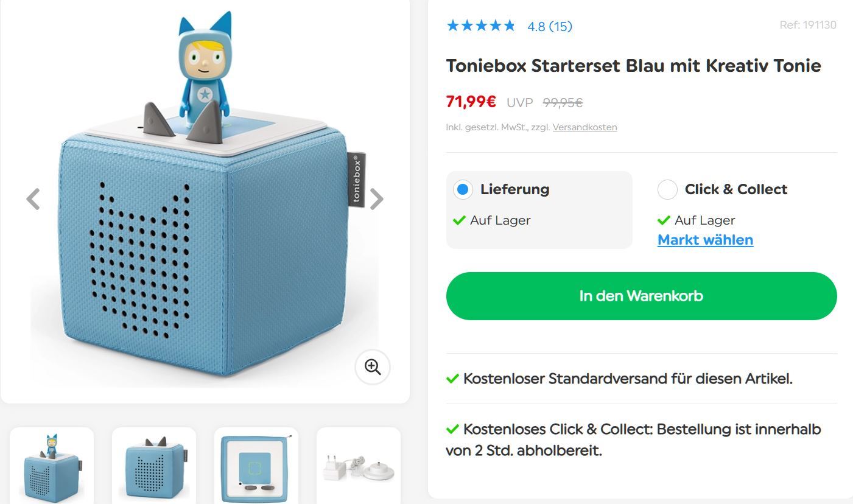Click the magnifier zoom icon on product image
The image size is (853, 504).
[373, 366]
